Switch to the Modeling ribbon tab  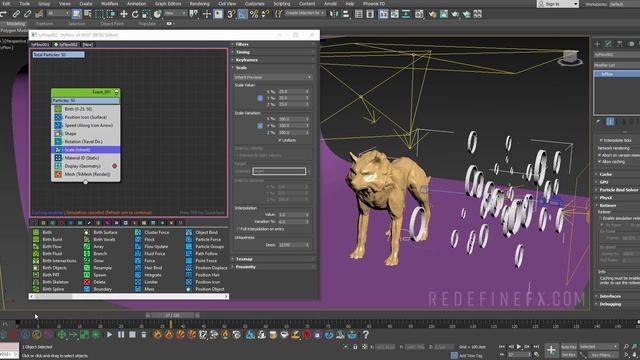click(16, 24)
